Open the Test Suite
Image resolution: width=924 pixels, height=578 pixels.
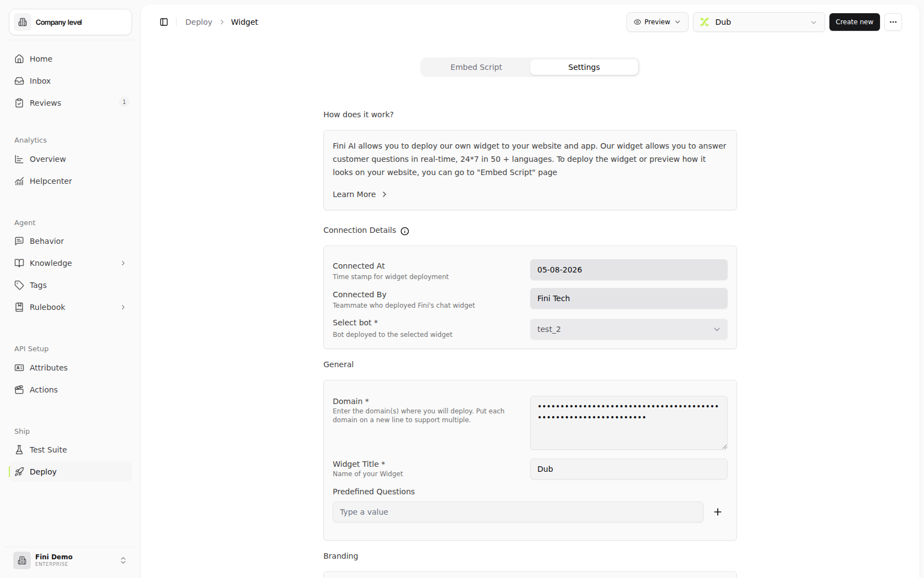click(x=70, y=450)
